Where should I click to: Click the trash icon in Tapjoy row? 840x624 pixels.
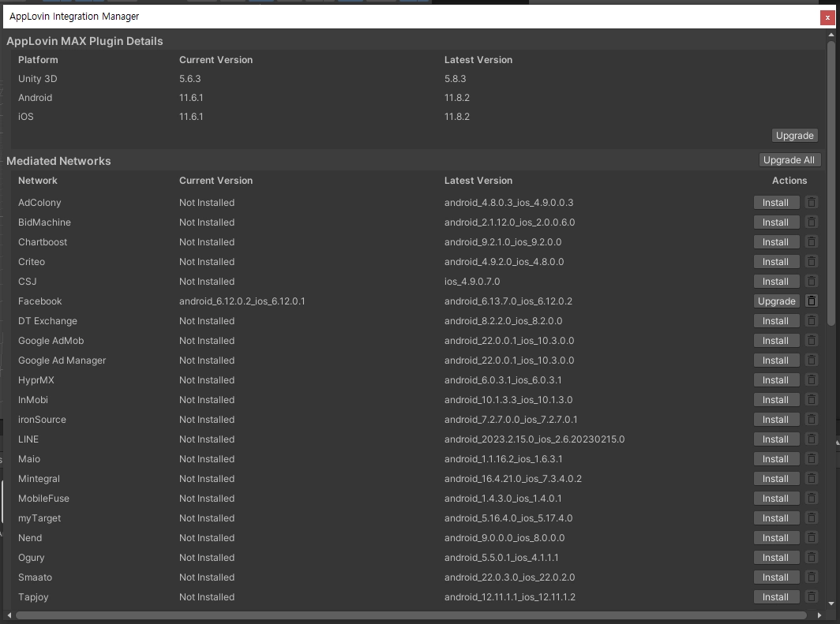point(811,596)
